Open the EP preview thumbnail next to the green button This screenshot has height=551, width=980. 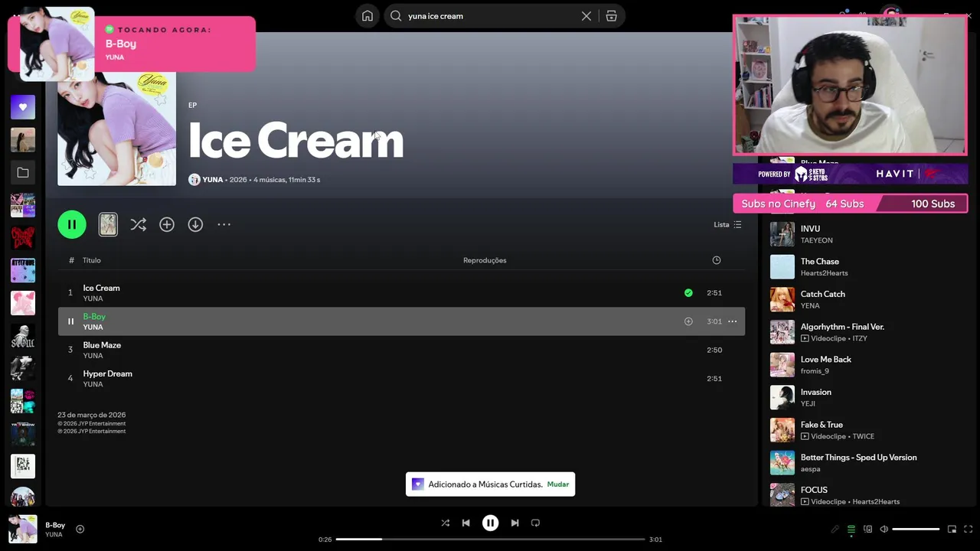tap(108, 224)
